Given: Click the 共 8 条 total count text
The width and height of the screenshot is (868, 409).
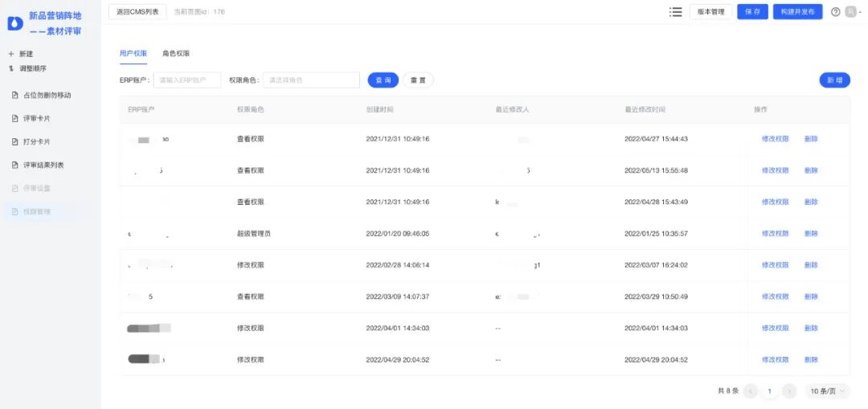Looking at the screenshot, I should (x=728, y=391).
